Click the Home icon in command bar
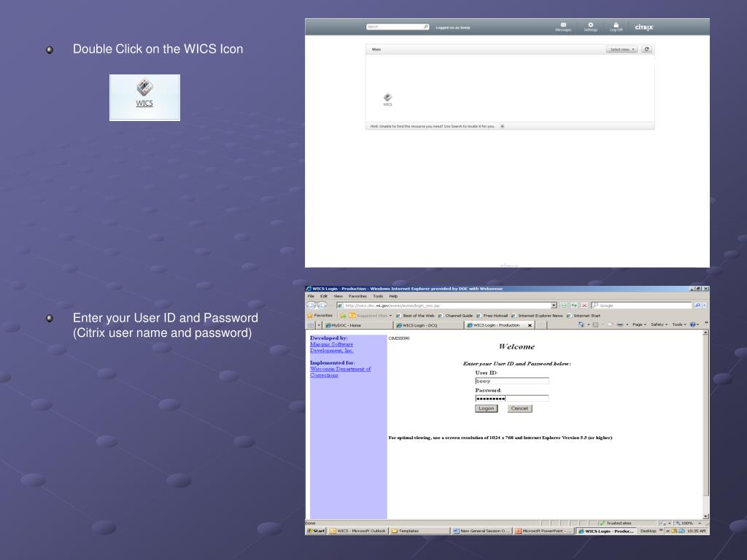The width and height of the screenshot is (747, 560). click(x=581, y=324)
